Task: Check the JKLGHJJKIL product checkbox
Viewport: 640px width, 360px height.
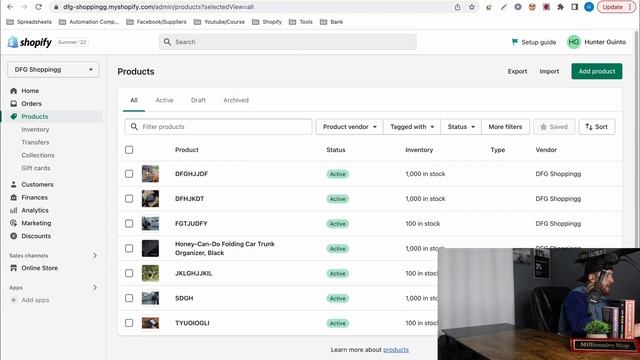Action: [129, 273]
